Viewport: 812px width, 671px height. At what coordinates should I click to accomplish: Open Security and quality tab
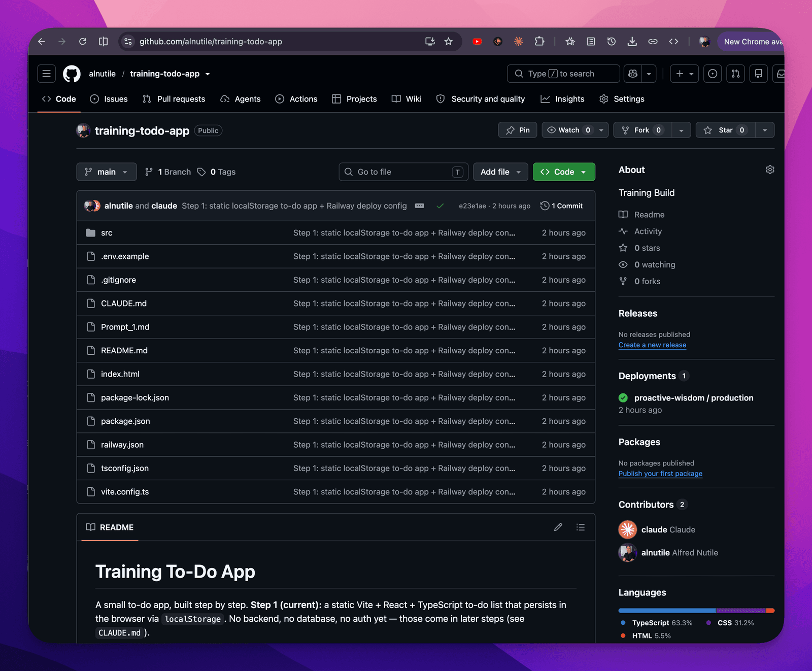(x=481, y=99)
